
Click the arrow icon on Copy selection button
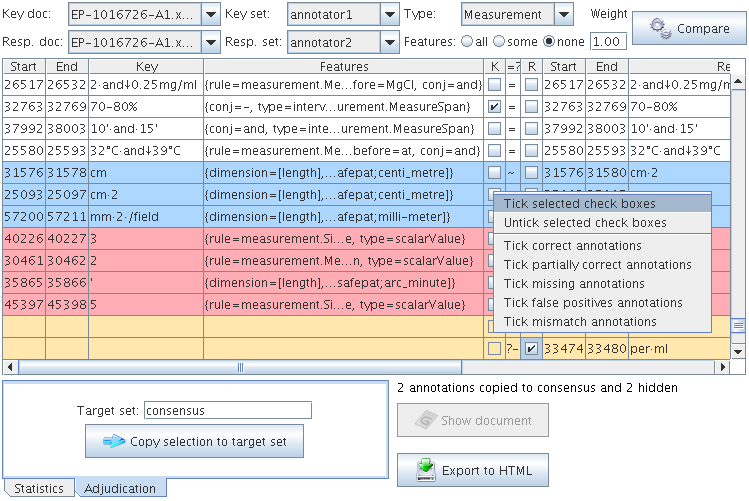pos(114,441)
